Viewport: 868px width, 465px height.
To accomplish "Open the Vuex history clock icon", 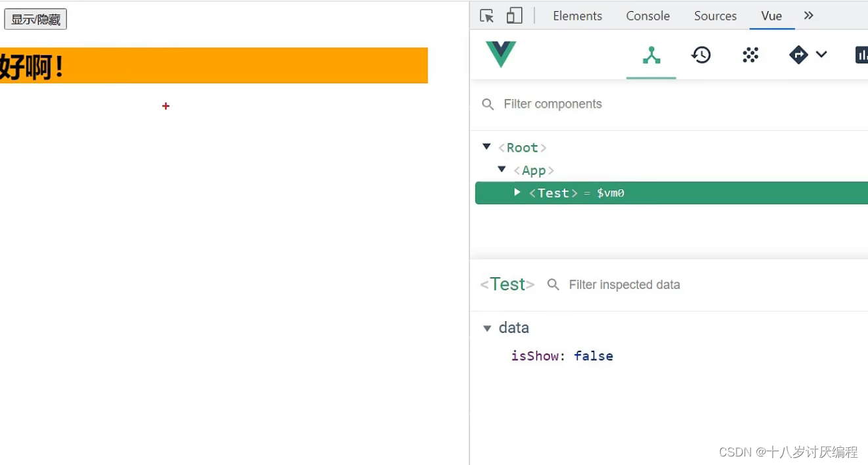I will coord(701,55).
